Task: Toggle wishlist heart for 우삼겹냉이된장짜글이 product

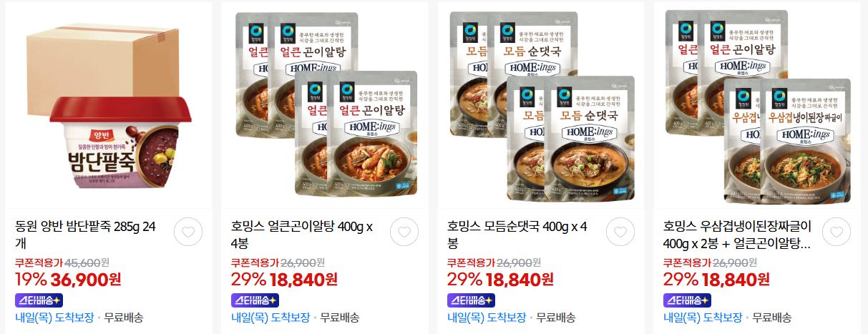Action: coord(837,232)
